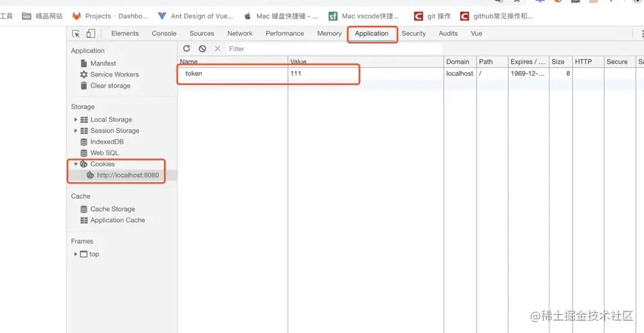
Task: Sort by the Value column header
Action: (366, 62)
